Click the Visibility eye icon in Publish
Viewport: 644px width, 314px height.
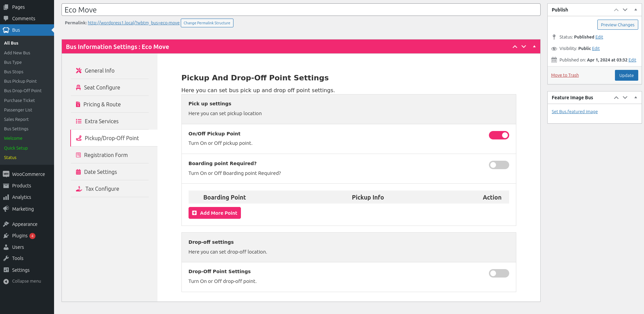pos(554,49)
